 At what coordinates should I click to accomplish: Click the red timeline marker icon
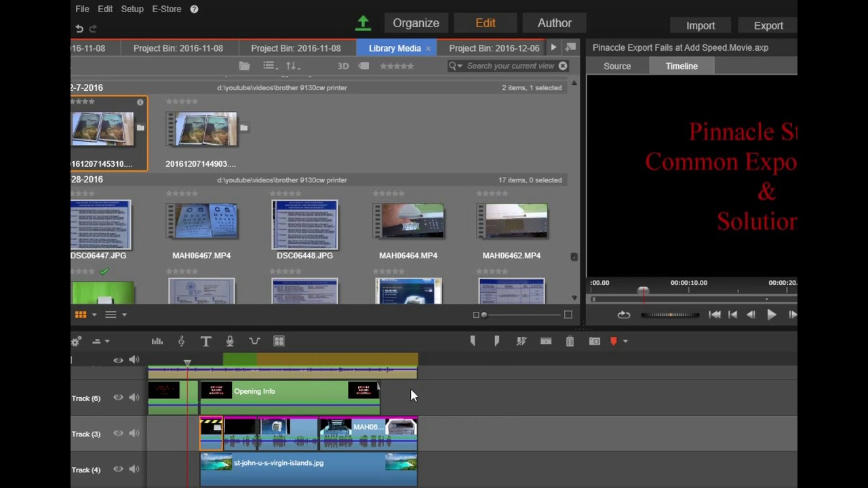(614, 341)
